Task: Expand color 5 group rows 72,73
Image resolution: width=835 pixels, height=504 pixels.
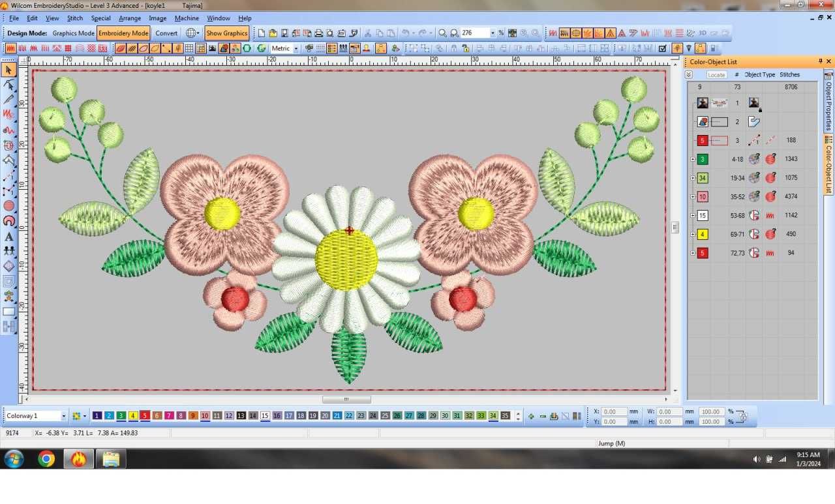Action: point(693,253)
